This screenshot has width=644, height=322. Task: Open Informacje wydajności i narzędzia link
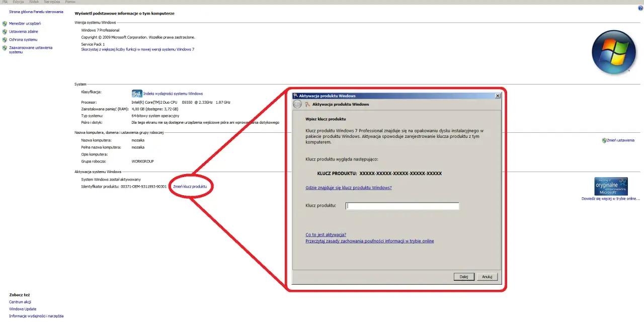click(36, 316)
